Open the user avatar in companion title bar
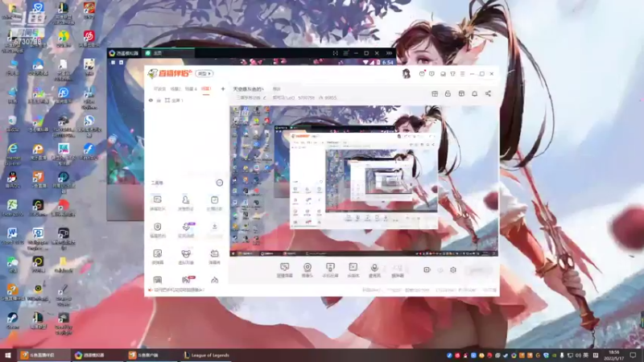The width and height of the screenshot is (644, 362). click(x=407, y=73)
